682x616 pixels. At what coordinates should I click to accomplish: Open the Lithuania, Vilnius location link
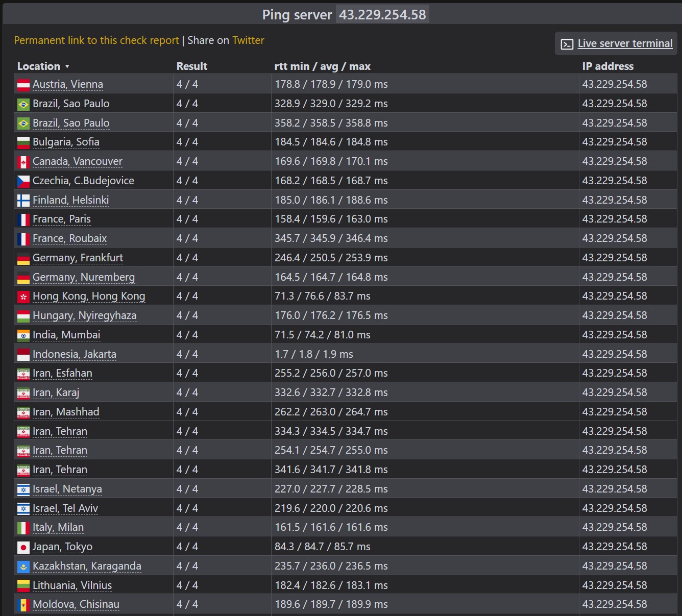(72, 585)
